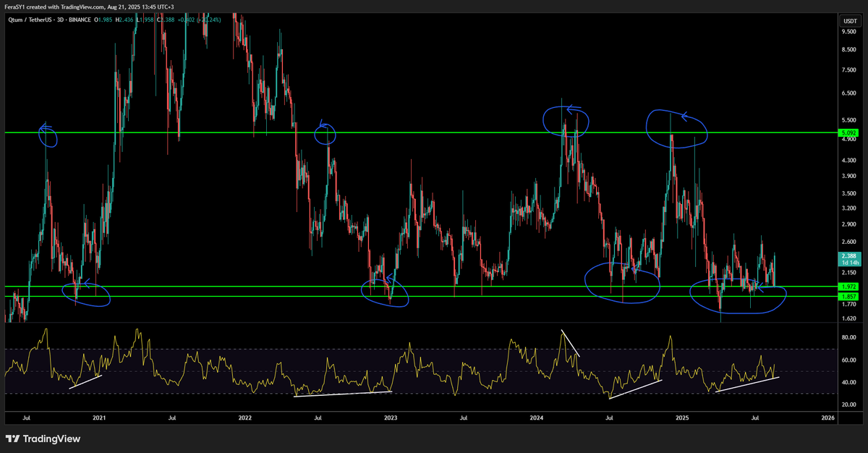Open the USDT currency selector
Image resolution: width=868 pixels, height=453 pixels.
pos(848,20)
